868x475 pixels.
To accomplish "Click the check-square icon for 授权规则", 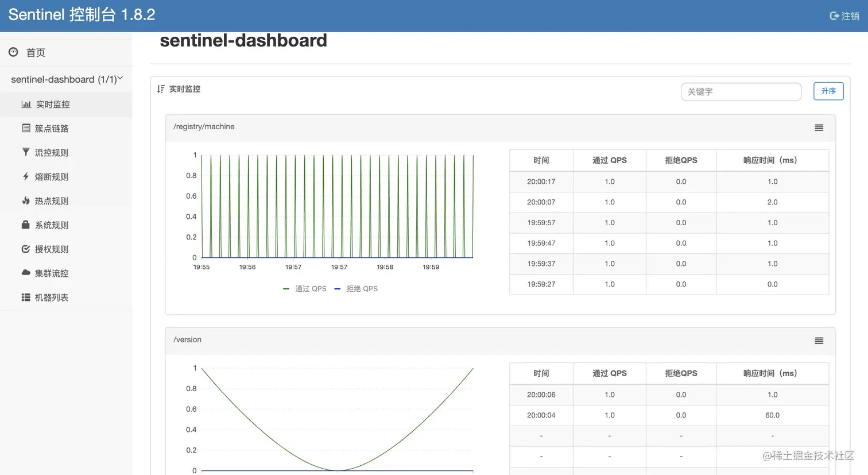I will (26, 249).
